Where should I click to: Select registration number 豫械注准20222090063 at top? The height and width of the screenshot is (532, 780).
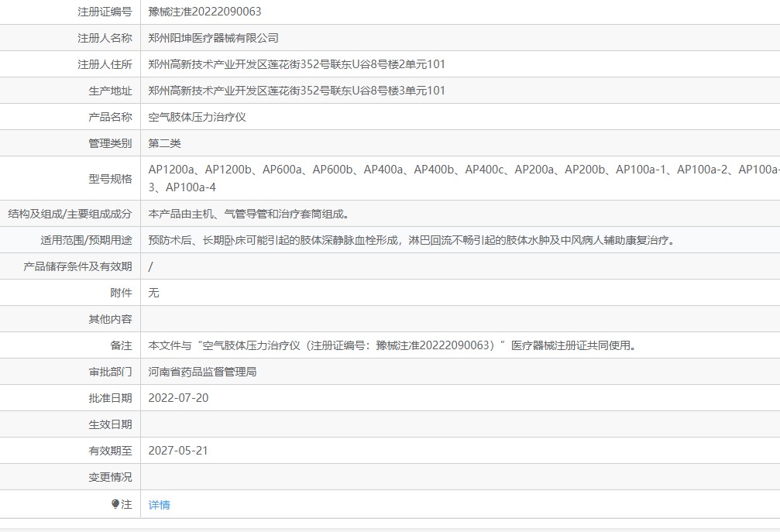click(204, 12)
